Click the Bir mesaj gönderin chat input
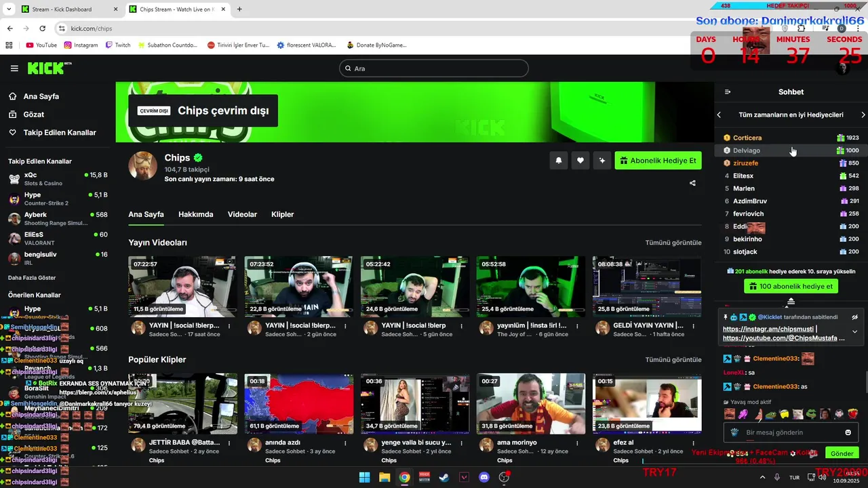Viewport: 868px width, 488px height. [791, 432]
